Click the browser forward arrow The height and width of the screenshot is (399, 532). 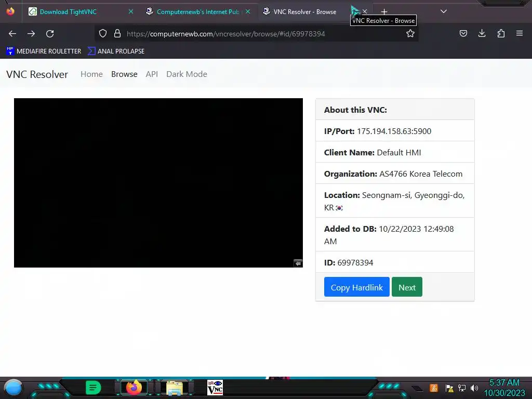[x=31, y=34]
